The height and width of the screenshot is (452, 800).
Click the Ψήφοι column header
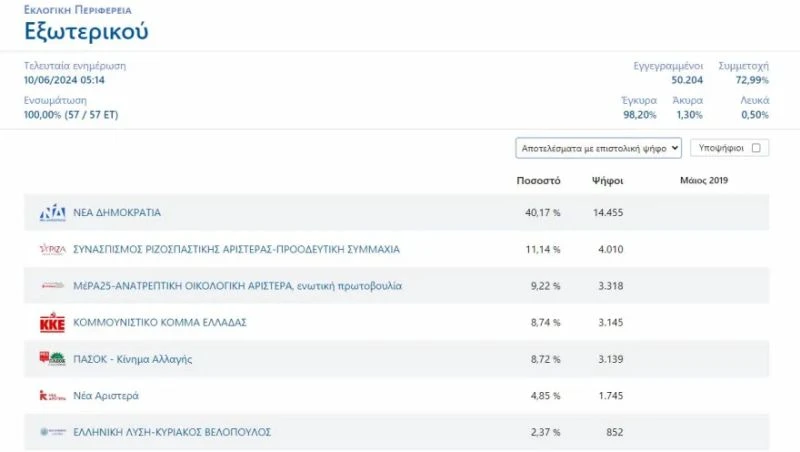[x=607, y=181]
